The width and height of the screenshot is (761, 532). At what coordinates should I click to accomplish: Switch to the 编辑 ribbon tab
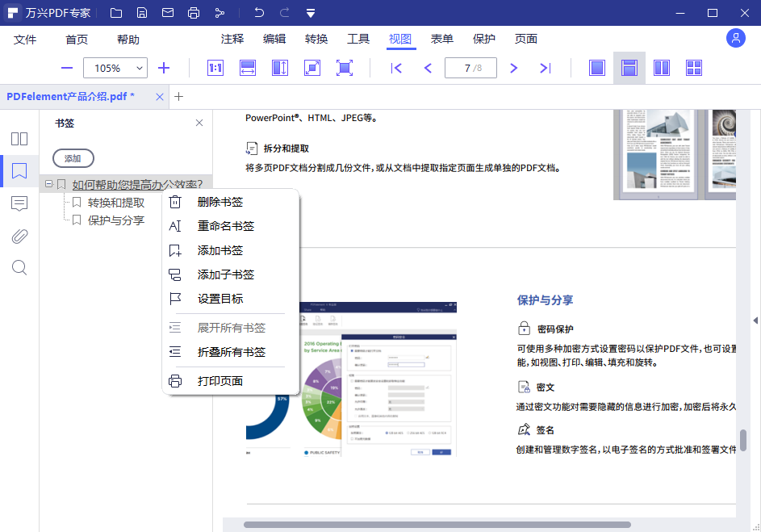pos(274,38)
